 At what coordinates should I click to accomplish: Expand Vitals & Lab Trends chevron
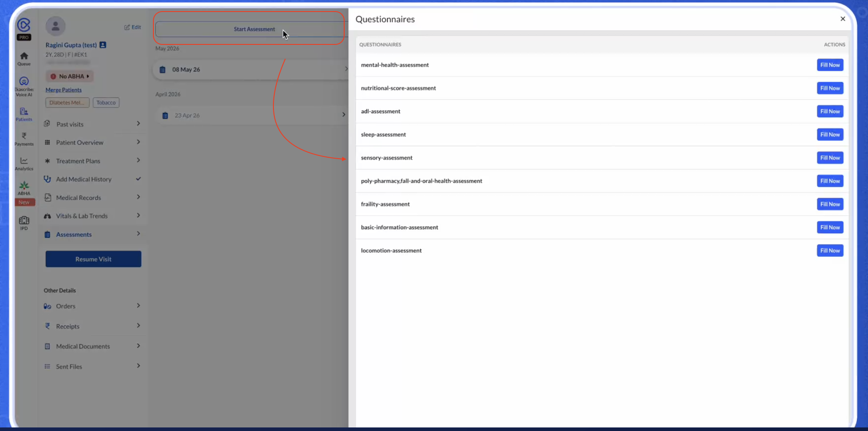(x=138, y=215)
